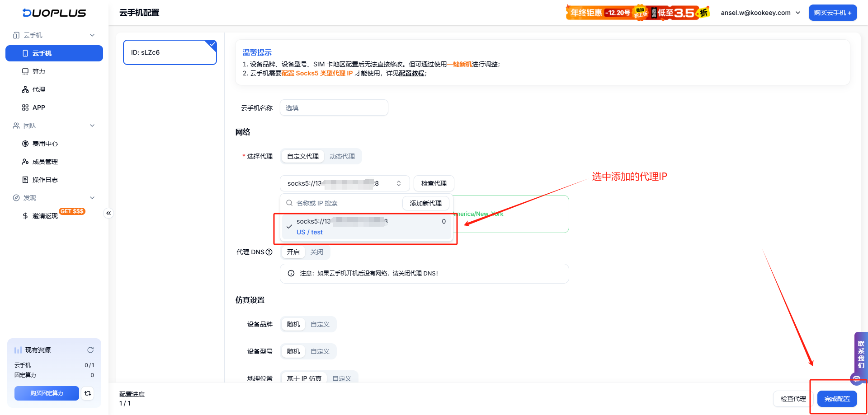Open 成员管理 in the sidebar

coord(45,161)
